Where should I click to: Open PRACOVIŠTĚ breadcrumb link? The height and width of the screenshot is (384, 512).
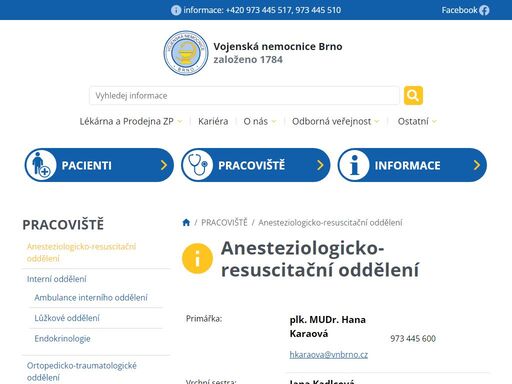(x=224, y=222)
